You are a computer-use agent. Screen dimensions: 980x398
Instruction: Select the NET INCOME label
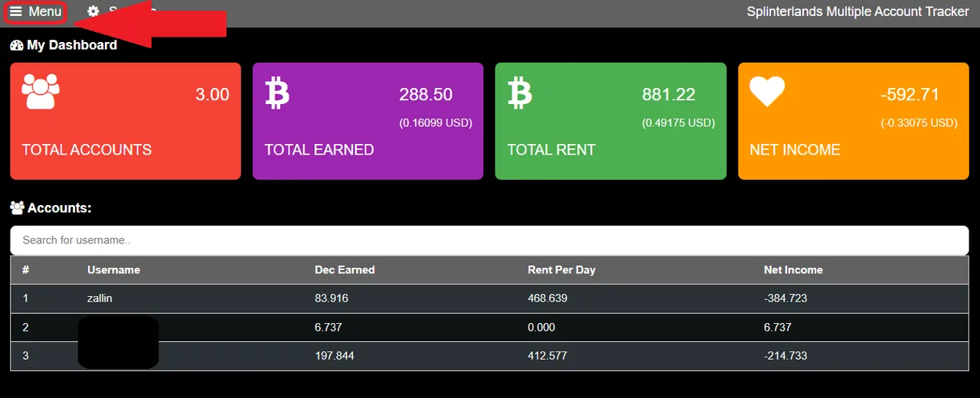coord(795,150)
